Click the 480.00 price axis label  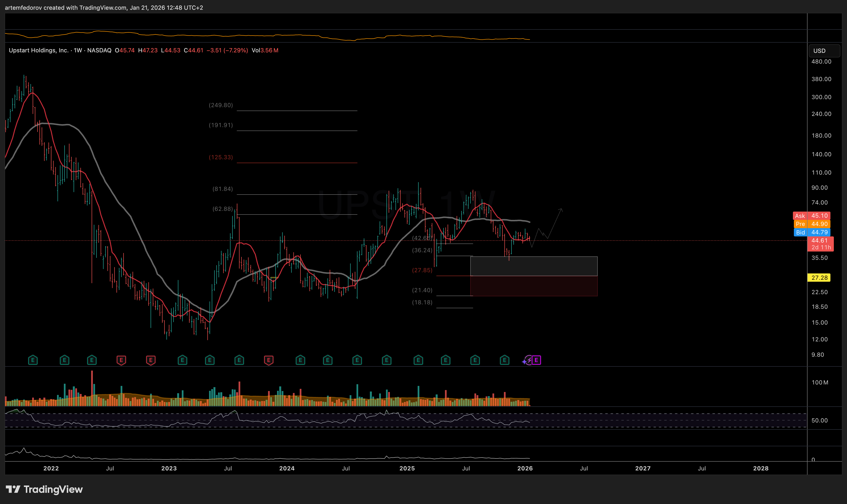821,61
